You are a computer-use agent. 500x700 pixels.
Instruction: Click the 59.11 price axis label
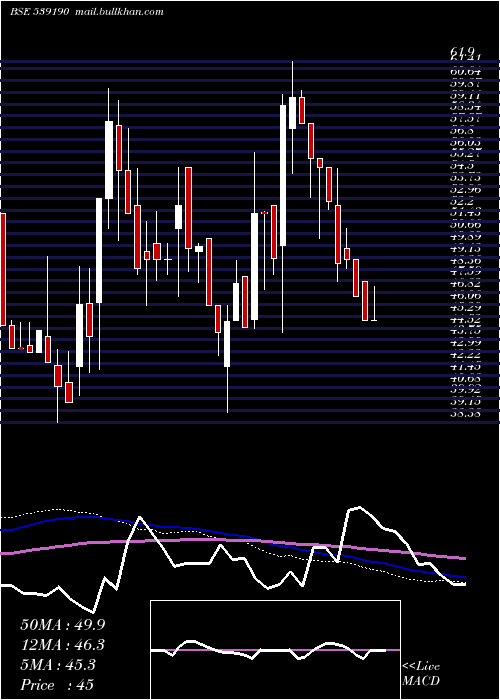pyautogui.click(x=465, y=95)
